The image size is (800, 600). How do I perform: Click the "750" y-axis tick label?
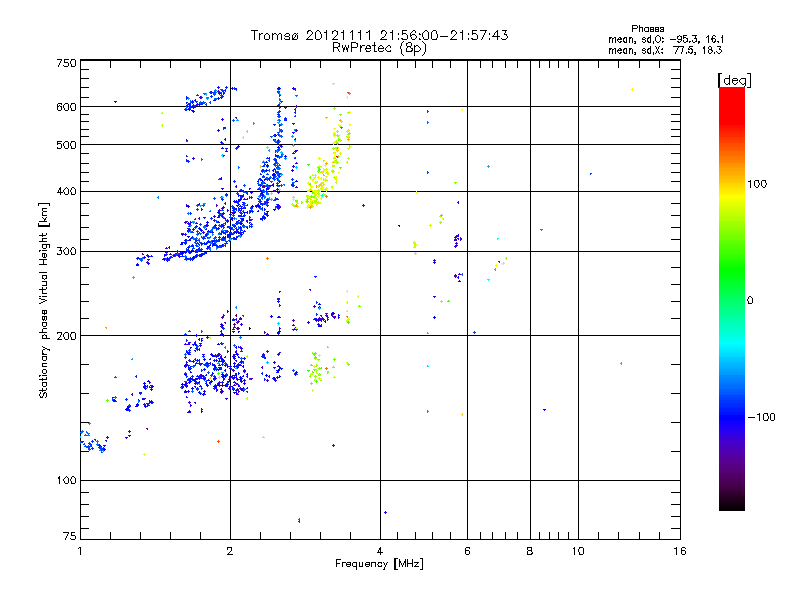66,63
